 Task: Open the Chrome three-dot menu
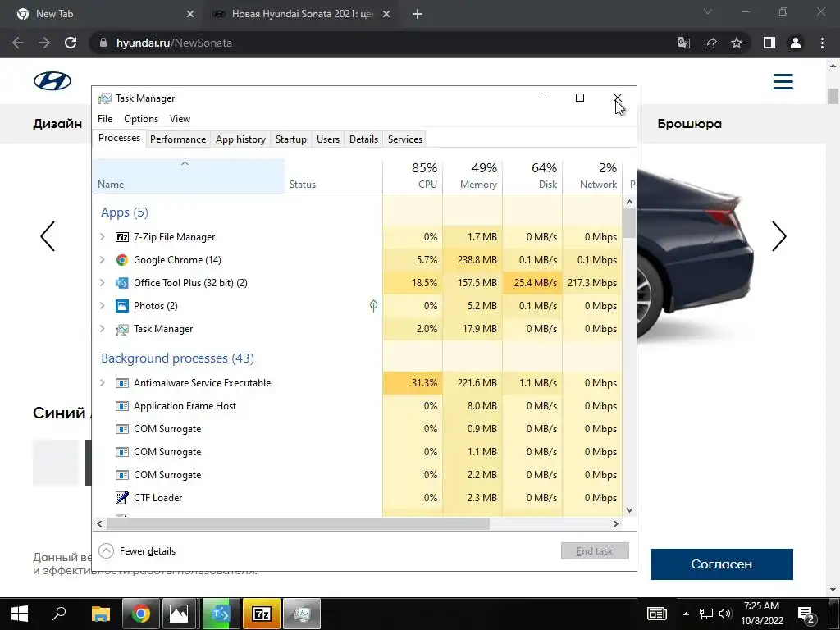tap(822, 43)
